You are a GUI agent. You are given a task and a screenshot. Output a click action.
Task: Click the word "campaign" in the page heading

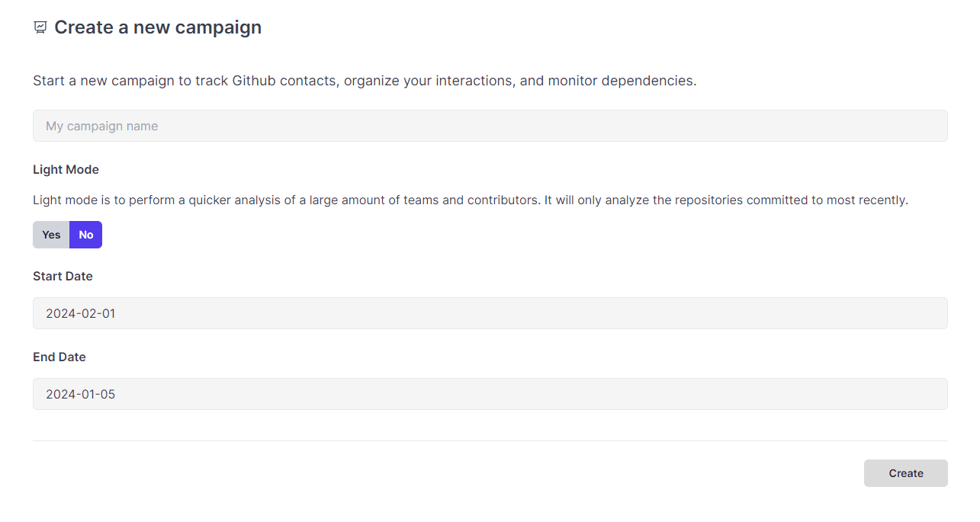click(219, 28)
